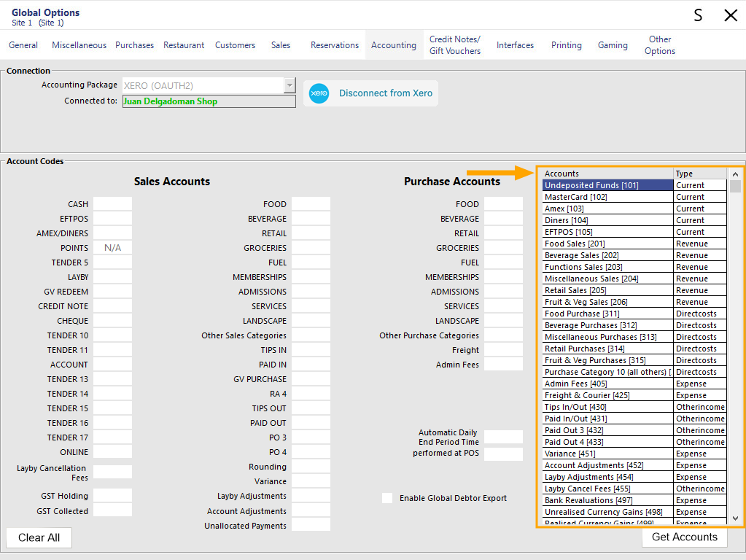This screenshot has width=746, height=560.
Task: Click the Sales FOOD account field
Action: (311, 204)
